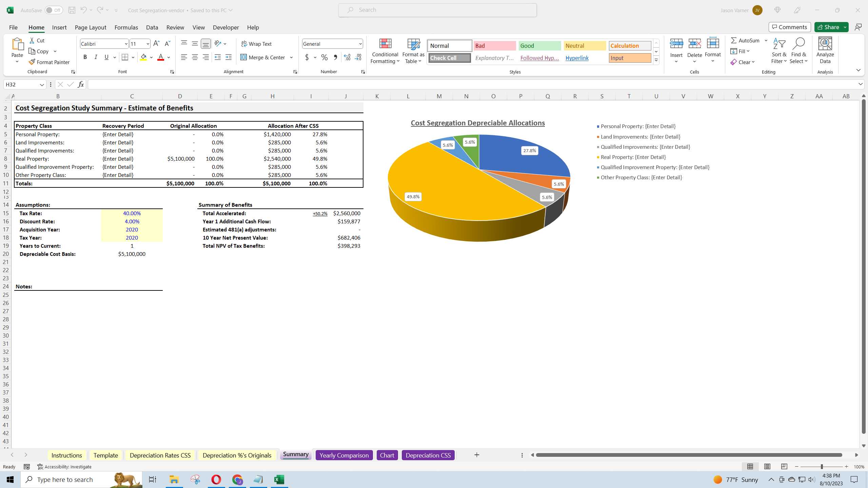Toggle Bold formatting

(x=85, y=57)
